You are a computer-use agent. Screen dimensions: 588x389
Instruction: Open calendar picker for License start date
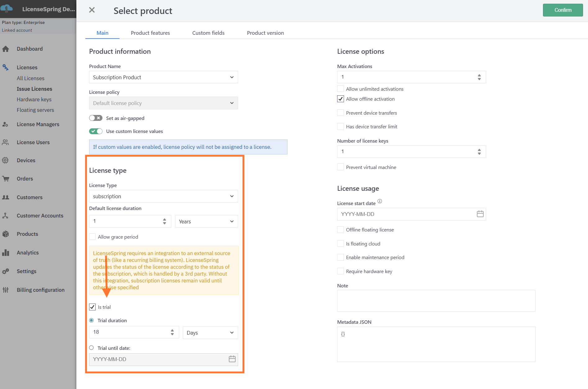point(480,214)
